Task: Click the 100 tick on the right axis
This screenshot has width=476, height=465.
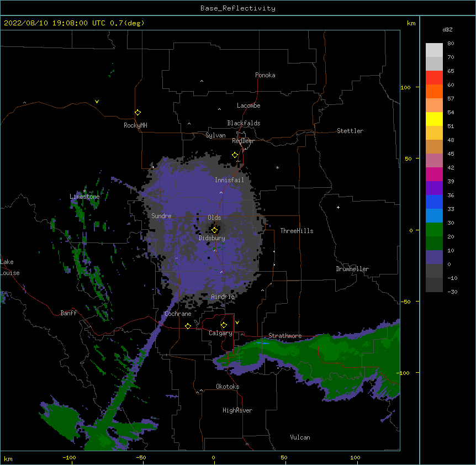Action: [405, 87]
